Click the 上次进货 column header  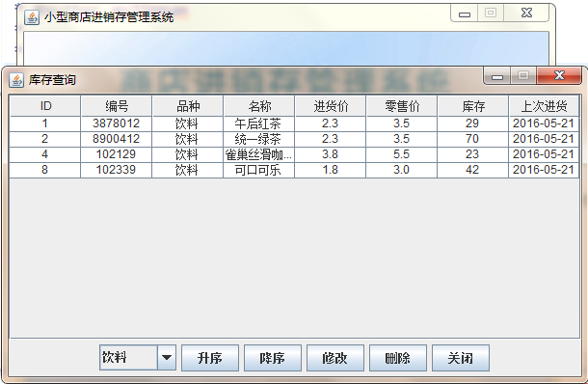[x=544, y=106]
